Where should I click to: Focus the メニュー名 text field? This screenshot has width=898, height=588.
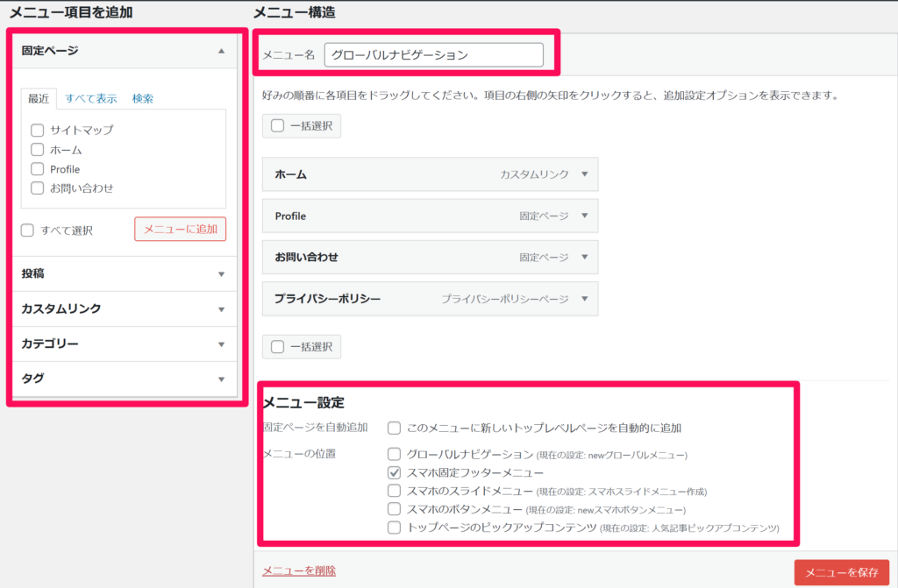pyautogui.click(x=433, y=54)
